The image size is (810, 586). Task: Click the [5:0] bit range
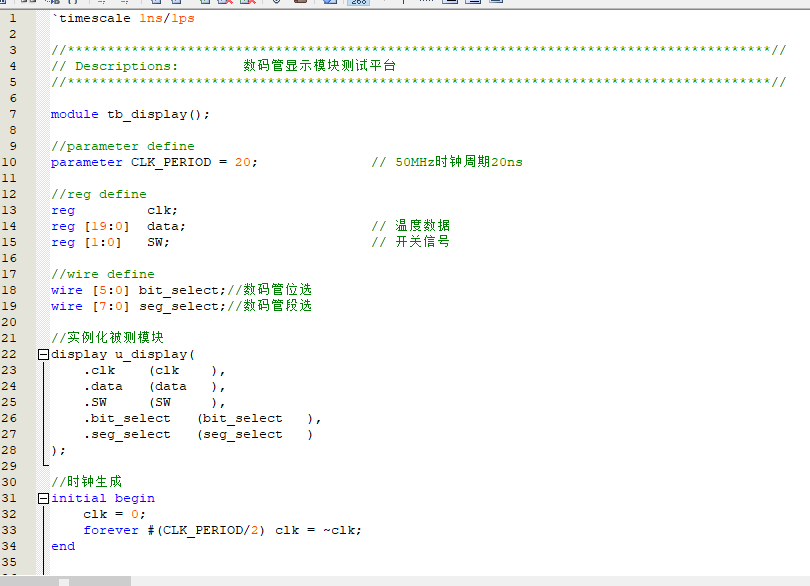pyautogui.click(x=111, y=290)
